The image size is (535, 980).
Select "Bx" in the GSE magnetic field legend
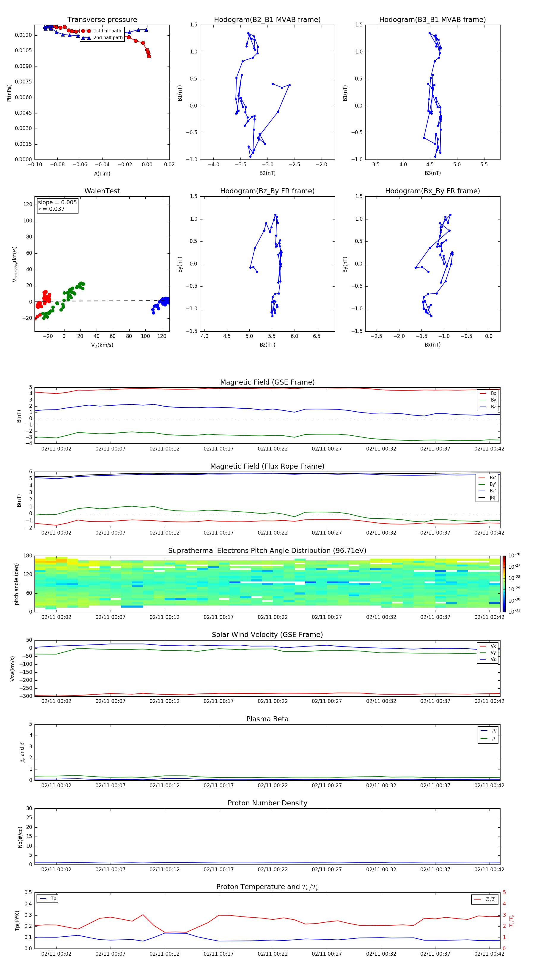tap(488, 393)
